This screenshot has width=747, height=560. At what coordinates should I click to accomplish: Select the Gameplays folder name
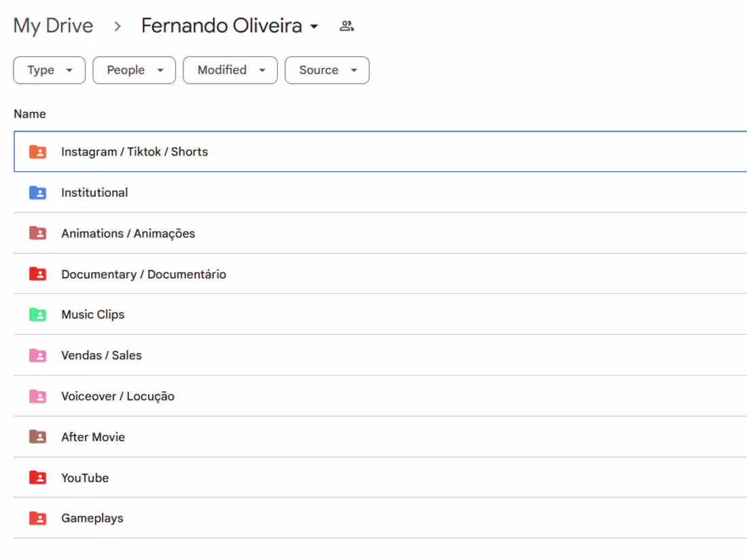(x=92, y=519)
